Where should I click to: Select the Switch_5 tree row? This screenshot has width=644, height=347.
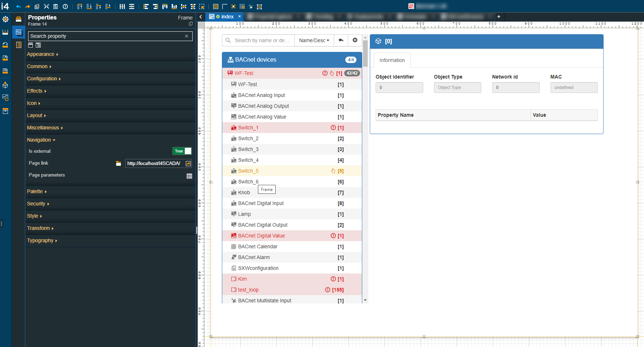click(x=292, y=171)
